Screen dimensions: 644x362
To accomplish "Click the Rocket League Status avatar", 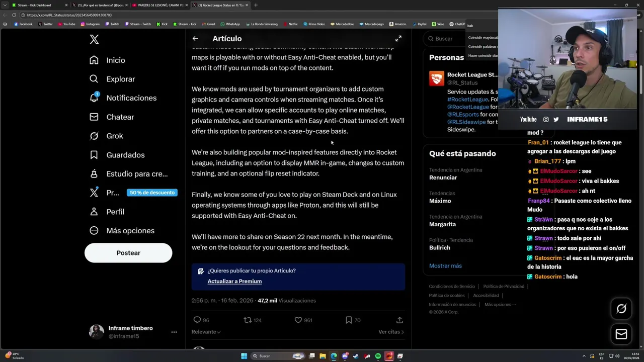I will 437,78.
